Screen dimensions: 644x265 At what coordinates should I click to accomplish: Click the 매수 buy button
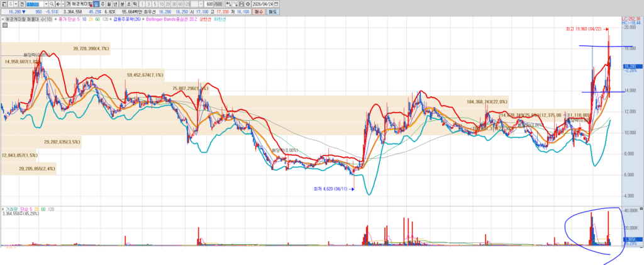260,12
